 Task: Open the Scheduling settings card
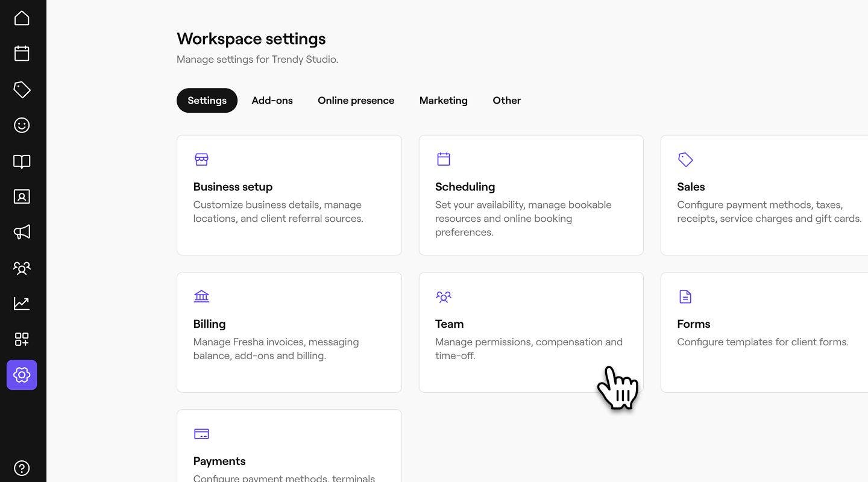pos(530,195)
